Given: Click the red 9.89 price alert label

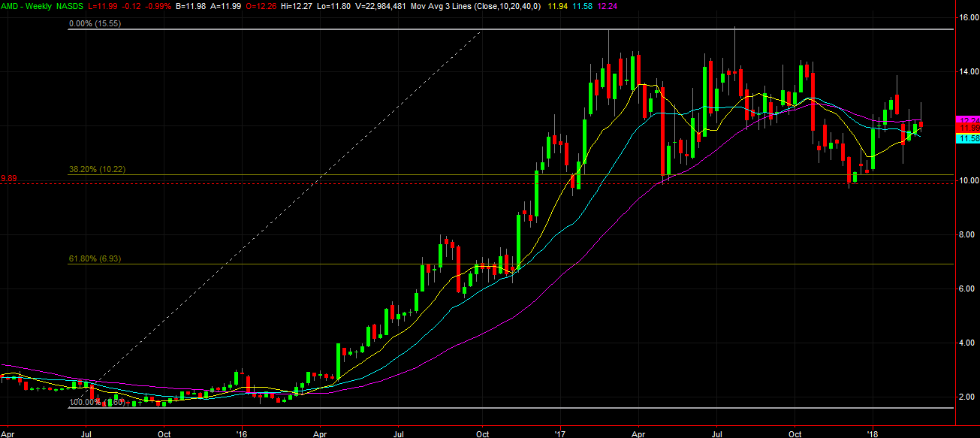Looking at the screenshot, I should tap(9, 179).
